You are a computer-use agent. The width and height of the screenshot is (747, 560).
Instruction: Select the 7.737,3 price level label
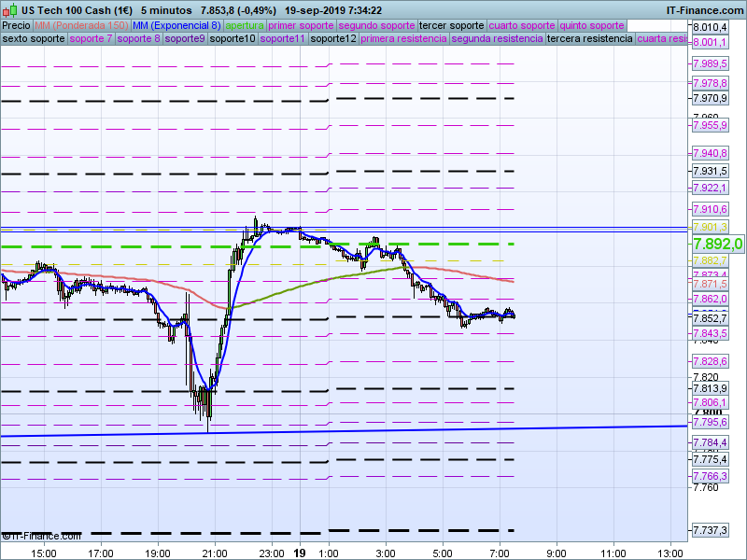pos(710,531)
